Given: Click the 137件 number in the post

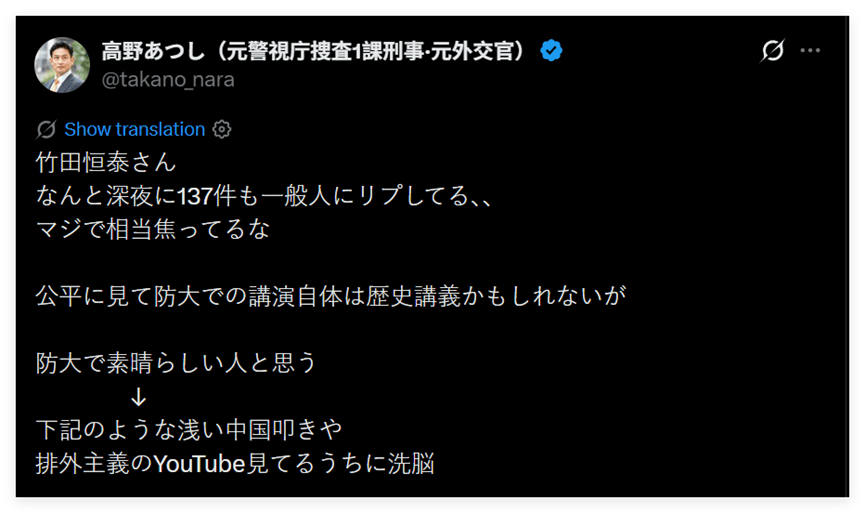Looking at the screenshot, I should pyautogui.click(x=209, y=195).
